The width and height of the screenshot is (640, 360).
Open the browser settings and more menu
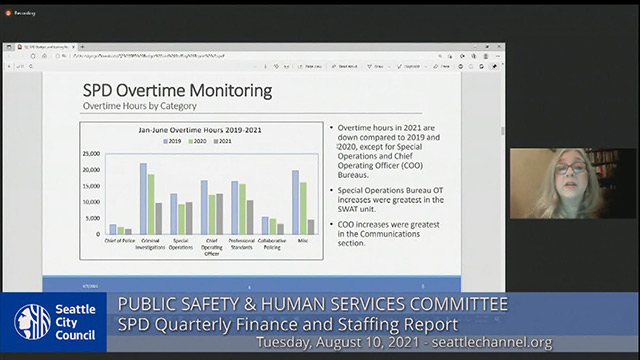pos(498,56)
